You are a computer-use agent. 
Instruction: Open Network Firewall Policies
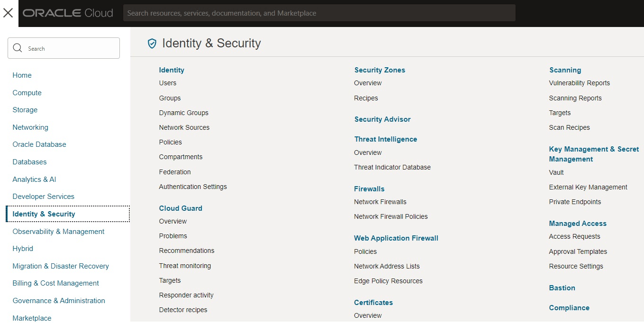[390, 216]
